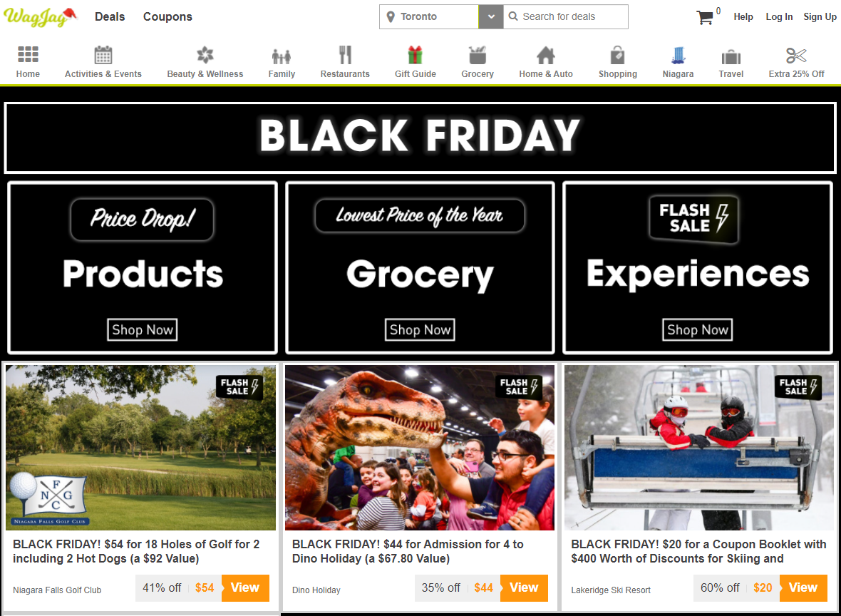This screenshot has height=616, width=841.
Task: Click the search magnifier icon
Action: click(x=513, y=16)
